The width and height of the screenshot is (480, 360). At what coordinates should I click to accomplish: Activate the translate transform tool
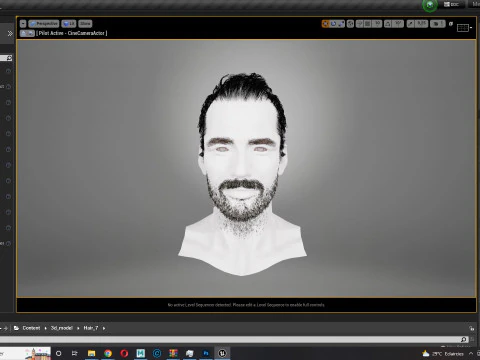[333, 24]
